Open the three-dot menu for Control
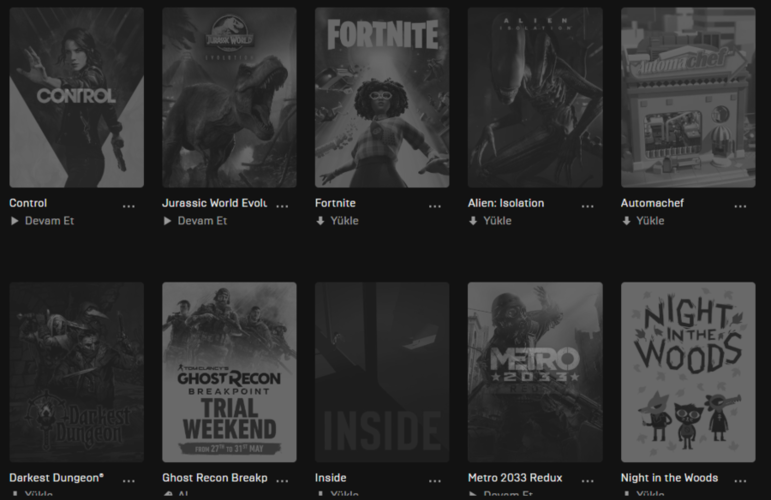Image resolution: width=771 pixels, height=500 pixels. [x=129, y=206]
